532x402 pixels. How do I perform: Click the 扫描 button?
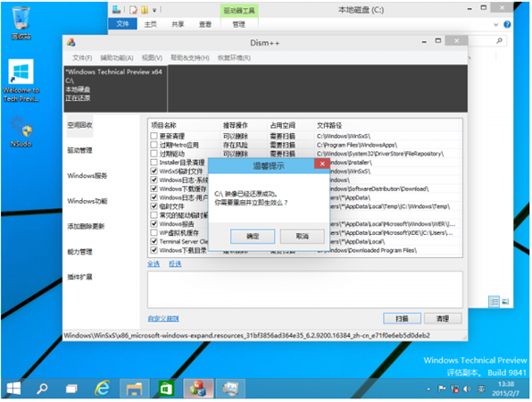(402, 319)
